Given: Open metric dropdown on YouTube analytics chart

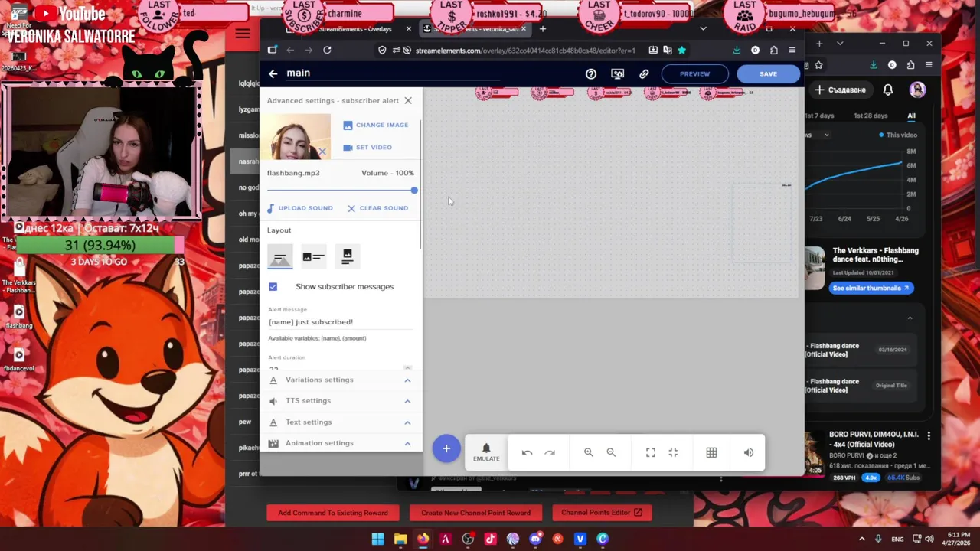Looking at the screenshot, I should point(827,135).
